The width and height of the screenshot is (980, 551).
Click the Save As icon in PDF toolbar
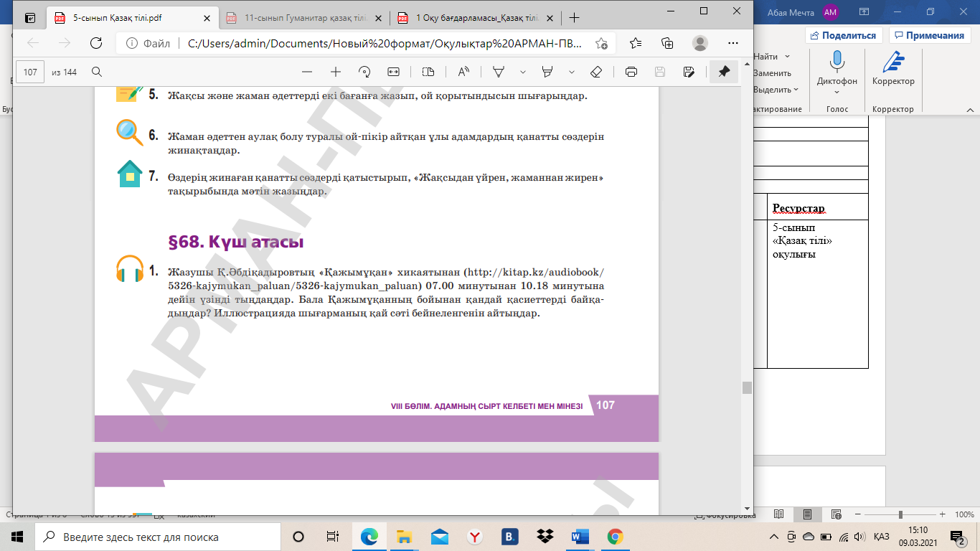tap(689, 72)
